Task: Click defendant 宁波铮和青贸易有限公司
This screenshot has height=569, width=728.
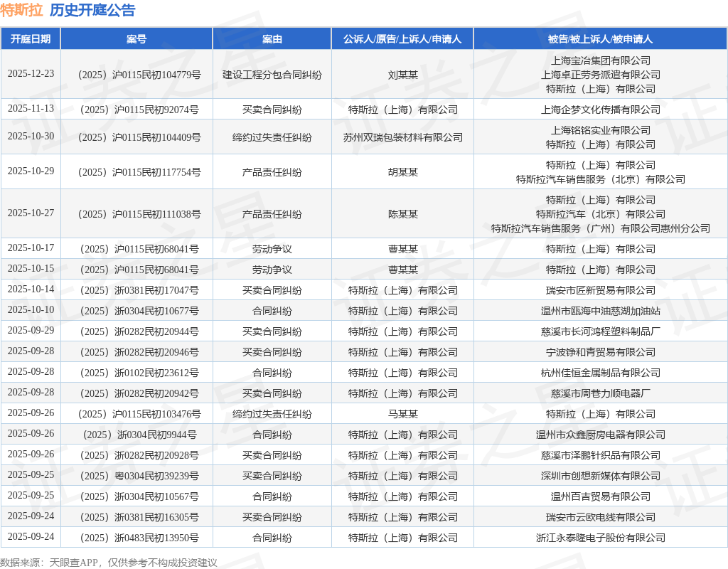Action: point(600,352)
